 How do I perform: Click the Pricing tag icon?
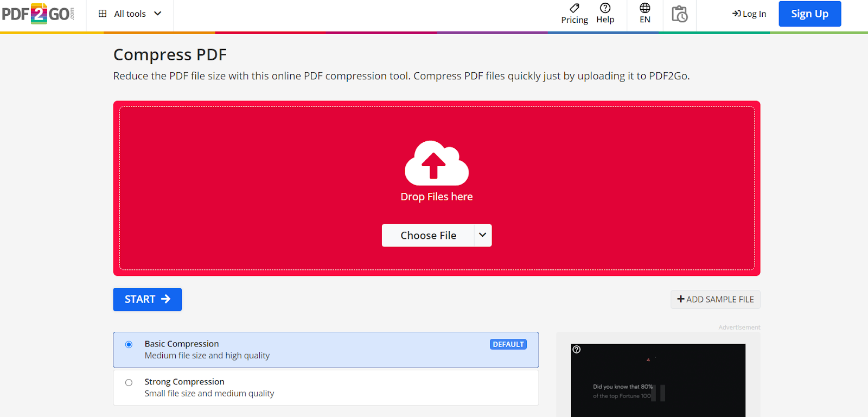pyautogui.click(x=575, y=8)
